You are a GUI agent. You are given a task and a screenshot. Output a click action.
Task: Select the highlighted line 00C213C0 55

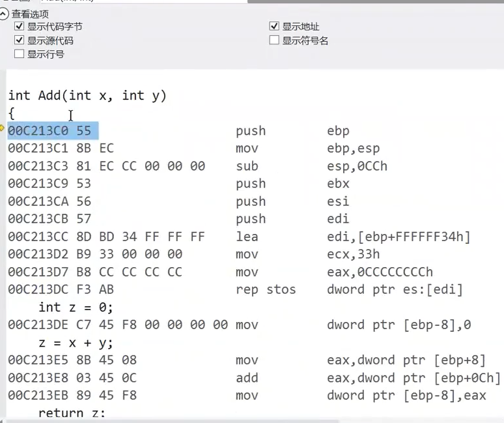(53, 130)
